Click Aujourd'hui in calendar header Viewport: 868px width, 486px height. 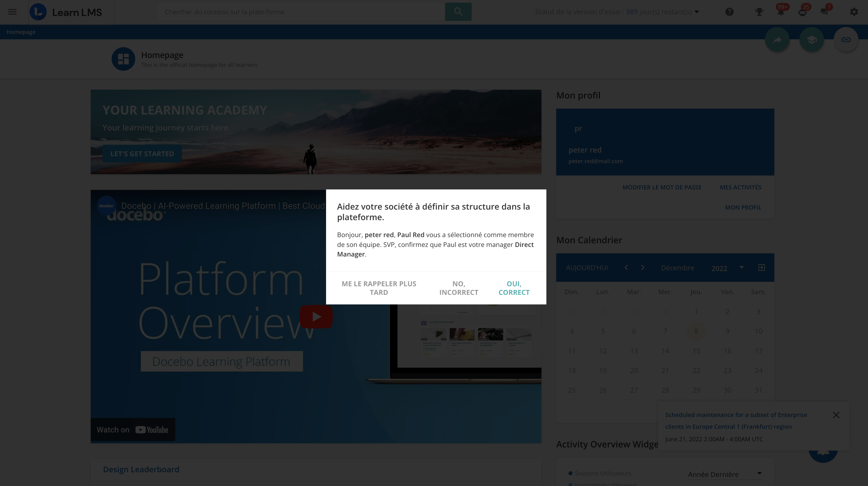(x=587, y=268)
